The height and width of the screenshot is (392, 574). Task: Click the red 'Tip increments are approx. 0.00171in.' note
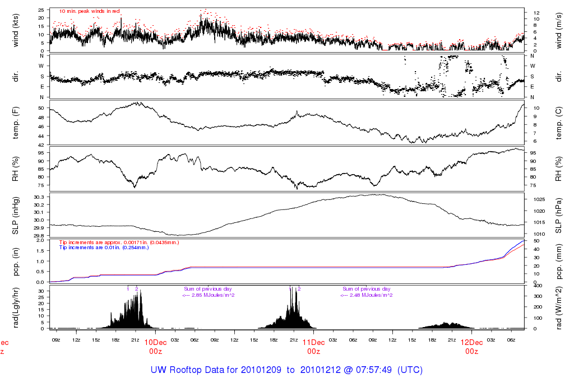coord(119,242)
